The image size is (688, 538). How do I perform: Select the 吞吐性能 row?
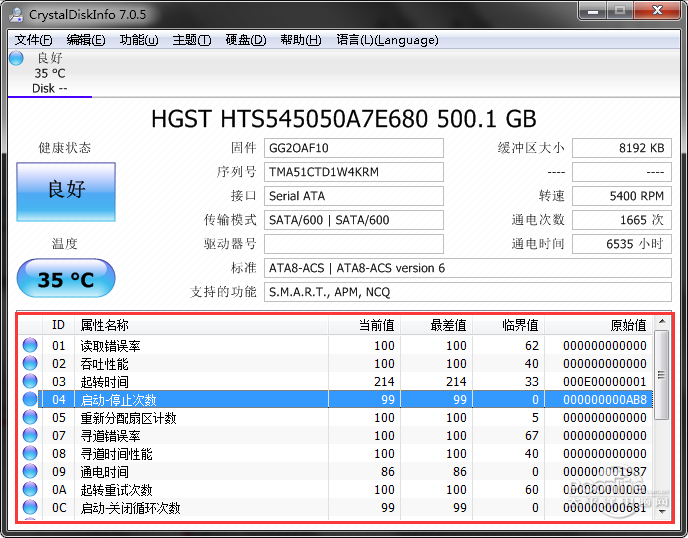click(336, 363)
